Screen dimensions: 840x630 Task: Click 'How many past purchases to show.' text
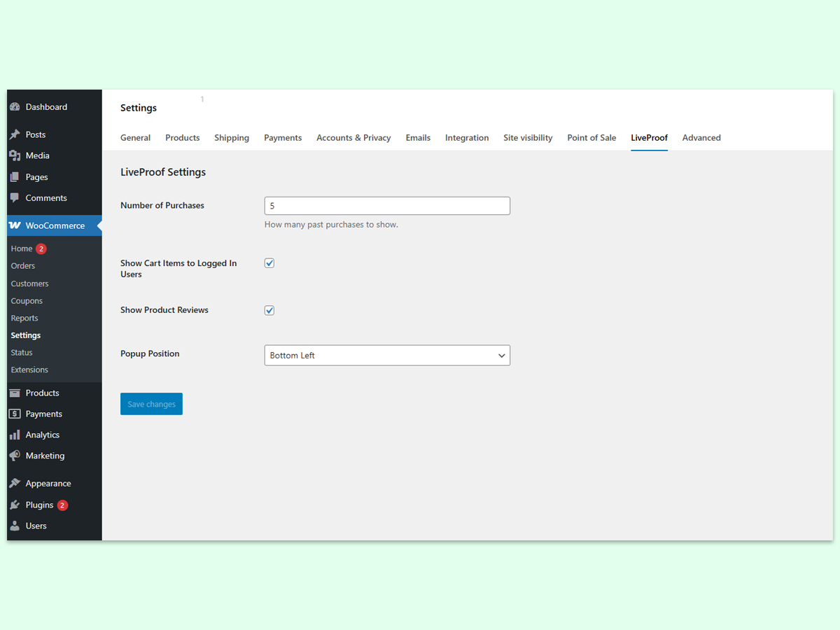[331, 225]
